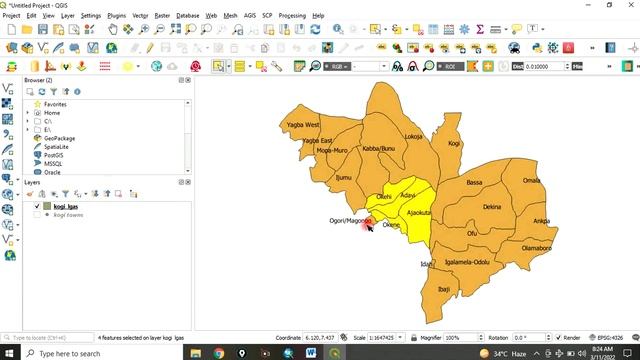Open the Project menu
The width and height of the screenshot is (640, 360).
click(x=11, y=16)
